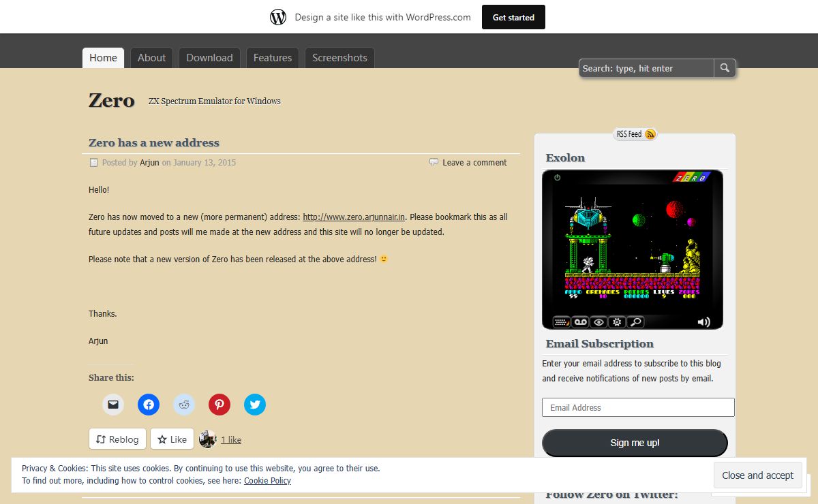Click the Email Address input field

(x=638, y=407)
